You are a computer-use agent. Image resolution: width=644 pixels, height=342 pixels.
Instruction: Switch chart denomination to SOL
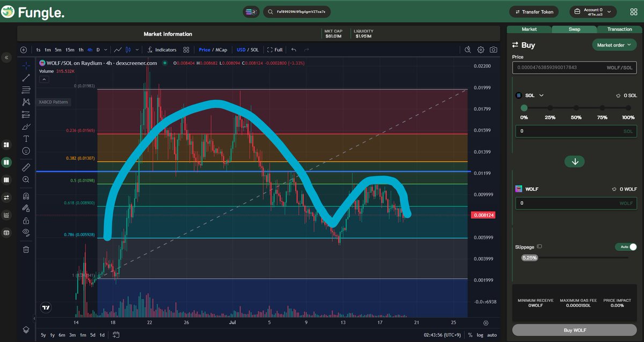click(254, 50)
